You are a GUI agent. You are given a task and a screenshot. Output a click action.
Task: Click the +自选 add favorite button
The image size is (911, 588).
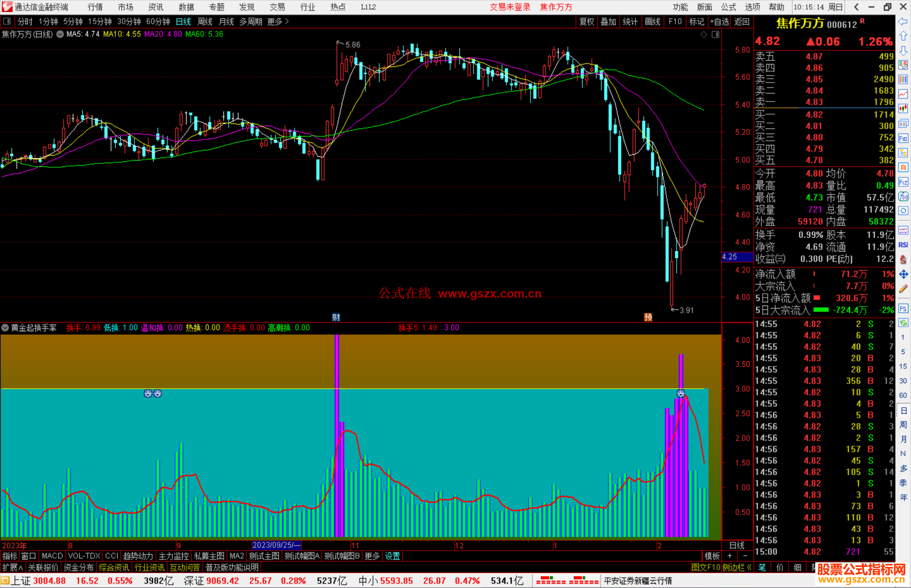(719, 21)
